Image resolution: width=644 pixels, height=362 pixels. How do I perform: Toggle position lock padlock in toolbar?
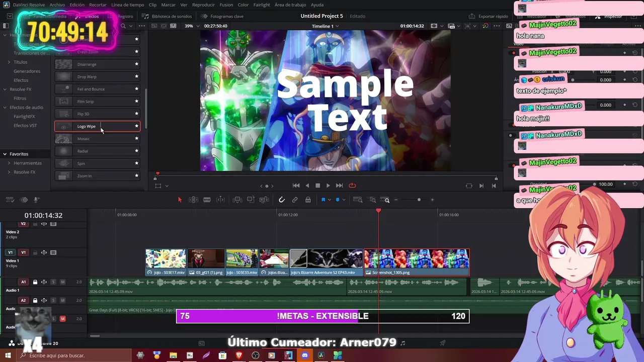308,200
